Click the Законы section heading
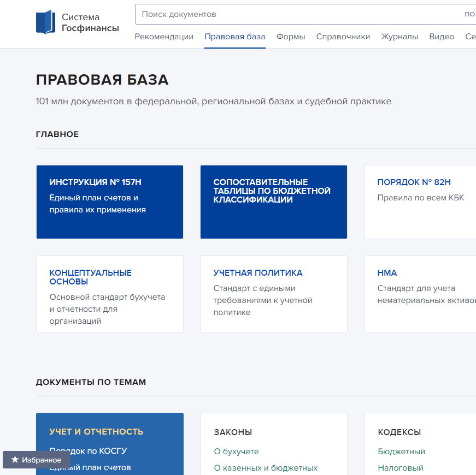Image resolution: width=476 pixels, height=475 pixels. pyautogui.click(x=233, y=432)
